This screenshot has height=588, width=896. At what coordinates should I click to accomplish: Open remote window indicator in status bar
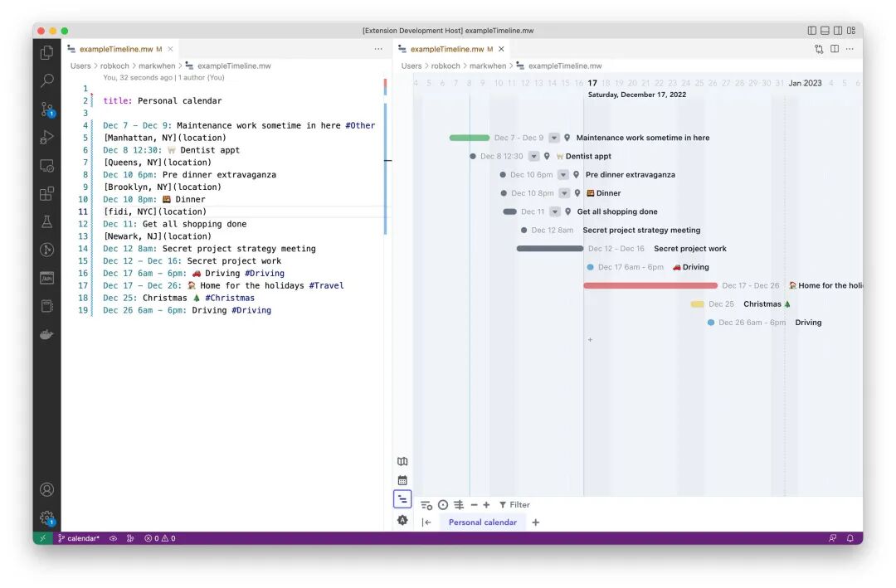(x=42, y=538)
